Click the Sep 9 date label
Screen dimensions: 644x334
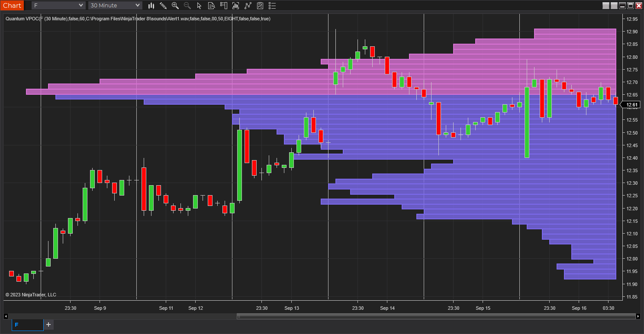click(100, 308)
